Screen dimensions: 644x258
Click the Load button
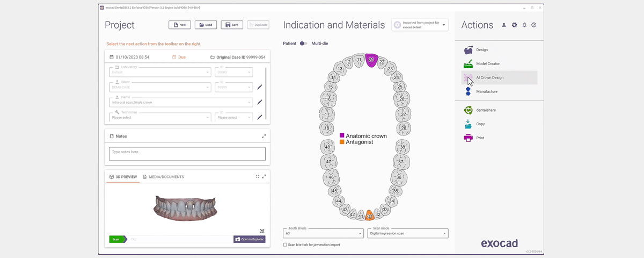206,25
